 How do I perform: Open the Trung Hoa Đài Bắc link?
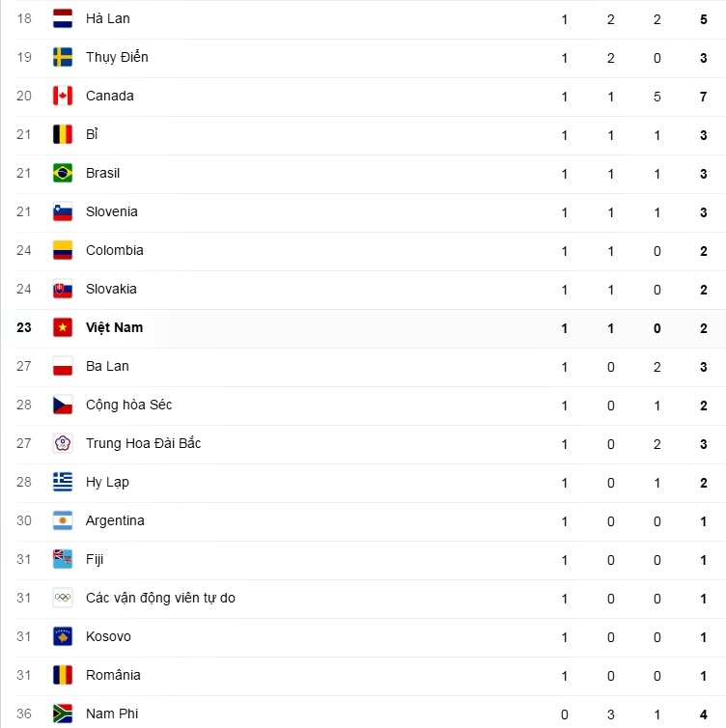pos(143,443)
